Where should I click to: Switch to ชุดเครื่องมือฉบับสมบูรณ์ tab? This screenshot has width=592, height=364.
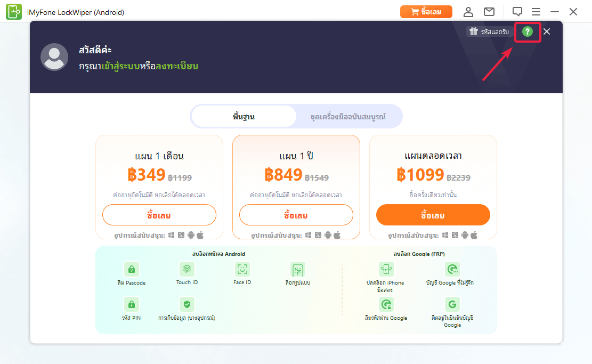pyautogui.click(x=348, y=116)
